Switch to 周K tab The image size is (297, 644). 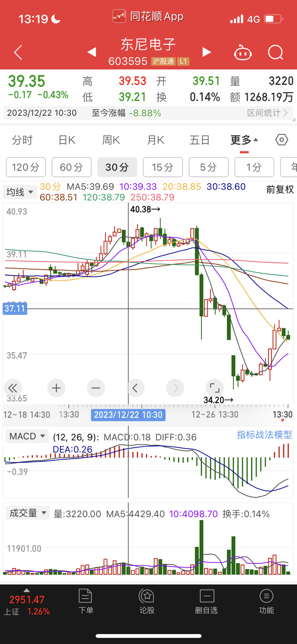(111, 140)
